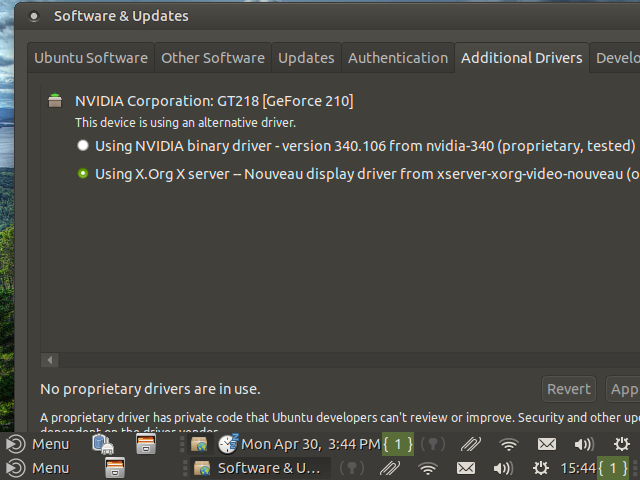
Task: Open the mail envelope indicator in the upper panel
Action: (547, 444)
